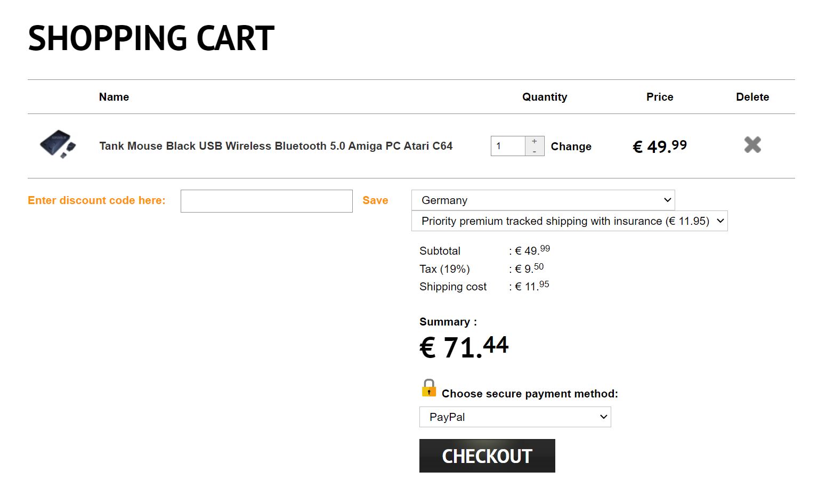Image resolution: width=826 pixels, height=504 pixels.
Task: Click into the discount code field
Action: [266, 201]
